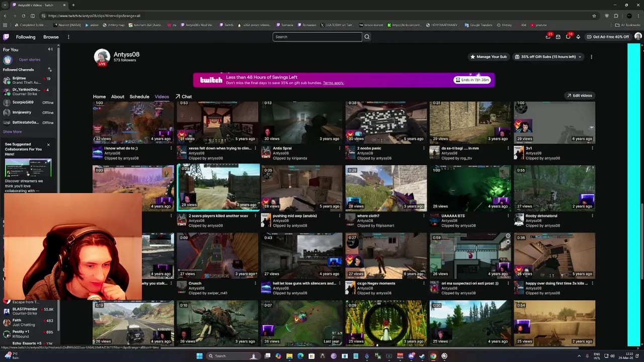Click the Twitch logo home icon
The image size is (644, 362).
(6, 37)
